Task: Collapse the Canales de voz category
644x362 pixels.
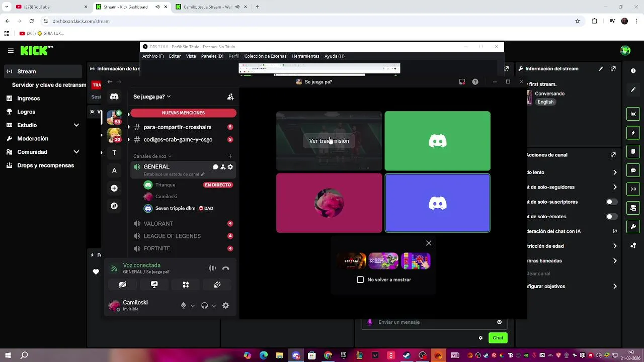Action: (152, 156)
